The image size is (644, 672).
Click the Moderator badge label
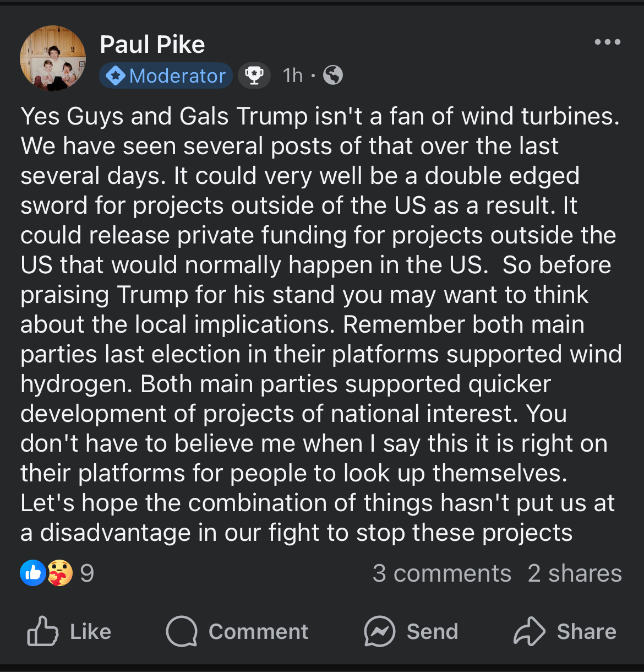(177, 75)
